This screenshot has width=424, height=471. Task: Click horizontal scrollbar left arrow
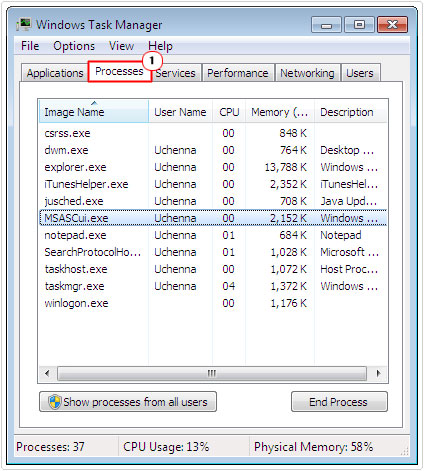click(x=47, y=373)
